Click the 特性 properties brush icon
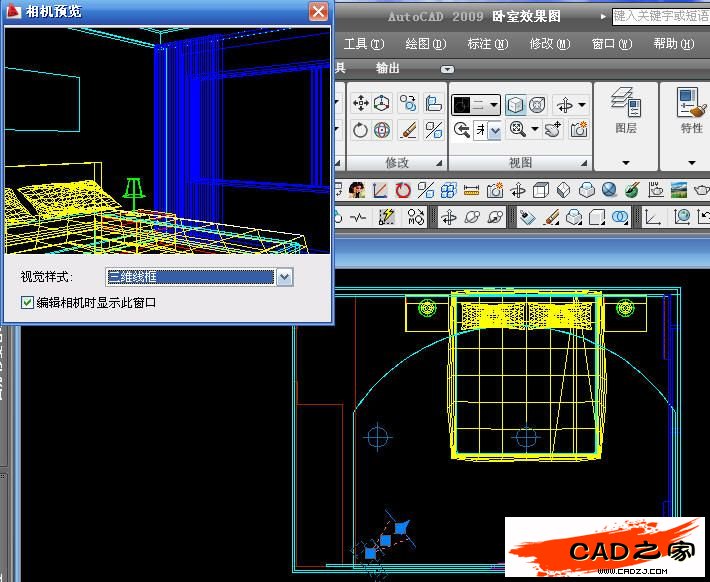Viewport: 710px width, 582px height. pyautogui.click(x=691, y=103)
